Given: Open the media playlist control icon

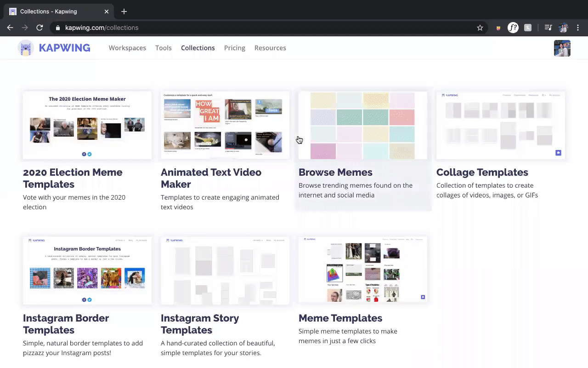Looking at the screenshot, I should pyautogui.click(x=548, y=28).
